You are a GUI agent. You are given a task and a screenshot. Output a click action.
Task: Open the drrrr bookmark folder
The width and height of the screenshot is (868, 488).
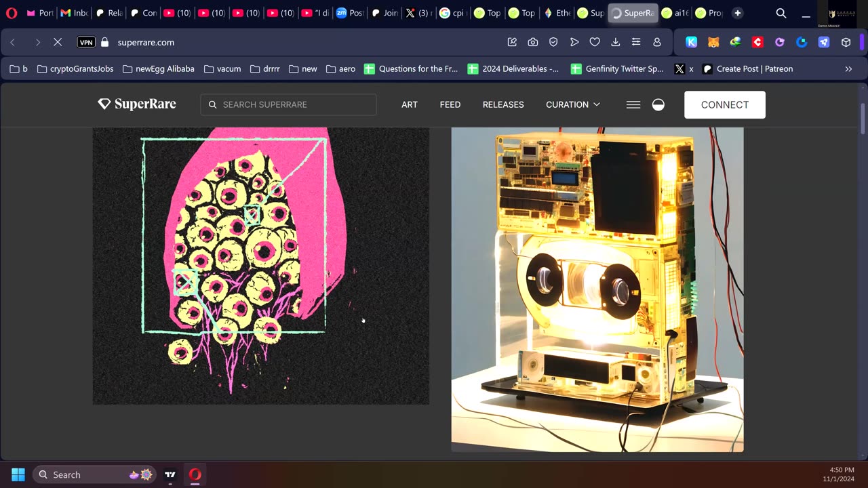(x=264, y=68)
